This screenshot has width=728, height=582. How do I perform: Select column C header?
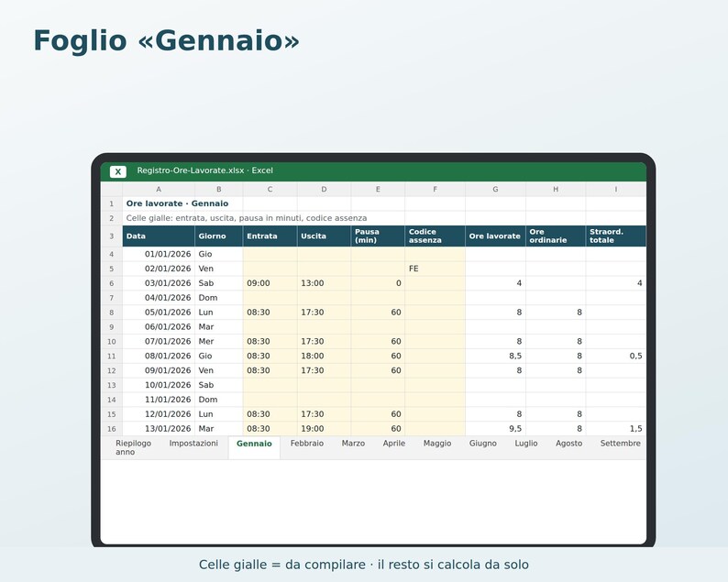click(x=270, y=190)
